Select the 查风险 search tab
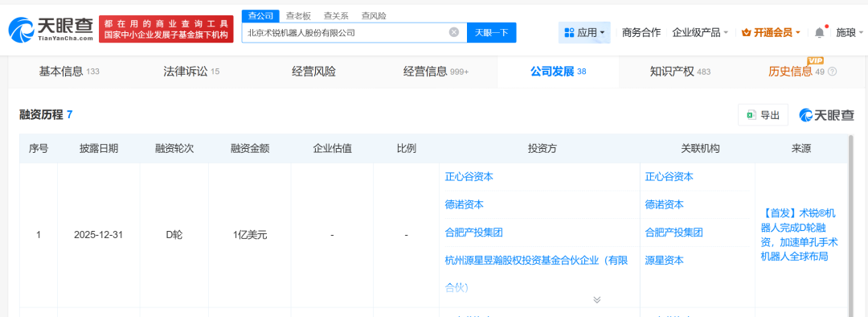This screenshot has height=317, width=868. [x=374, y=16]
